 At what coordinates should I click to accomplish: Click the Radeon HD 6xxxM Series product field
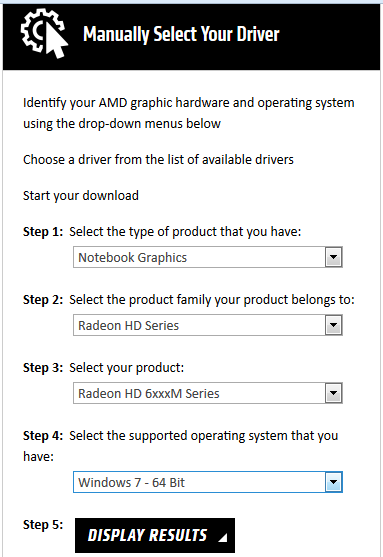click(208, 393)
